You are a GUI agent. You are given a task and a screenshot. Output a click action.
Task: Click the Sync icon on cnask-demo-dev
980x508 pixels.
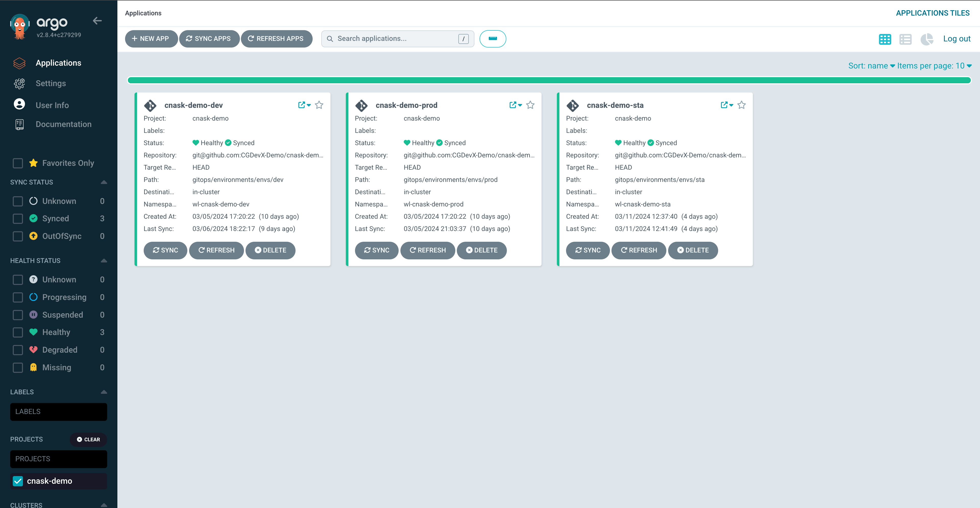click(x=164, y=249)
